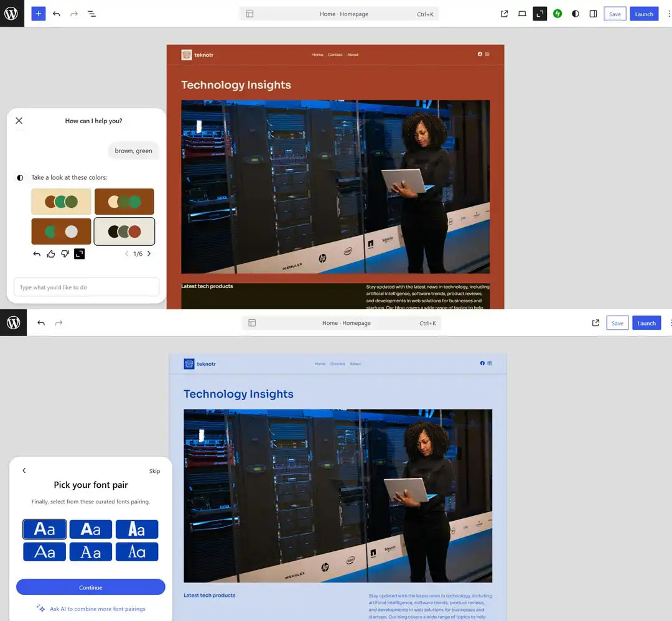Open the block inserter plus button

click(38, 14)
